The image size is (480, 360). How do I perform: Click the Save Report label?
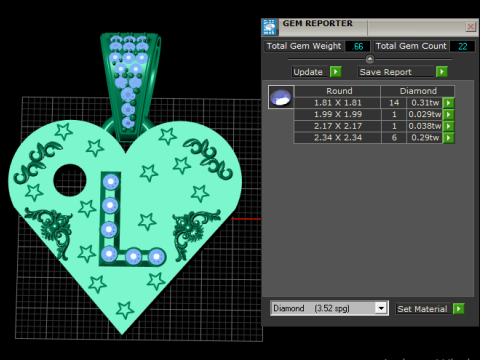[386, 72]
